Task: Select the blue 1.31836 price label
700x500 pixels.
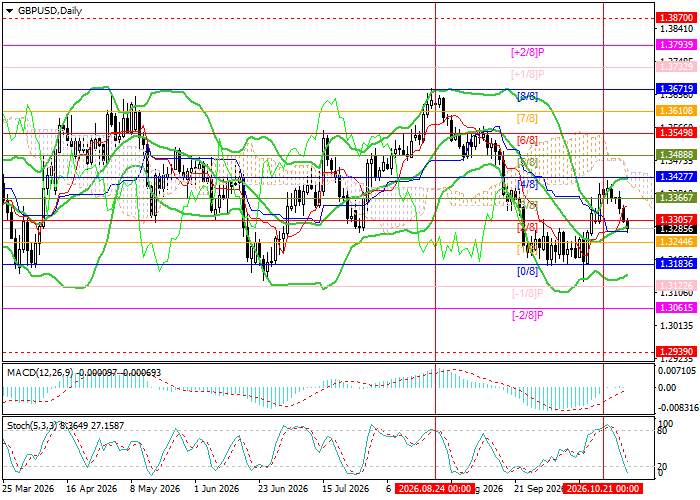Action: pos(676,263)
